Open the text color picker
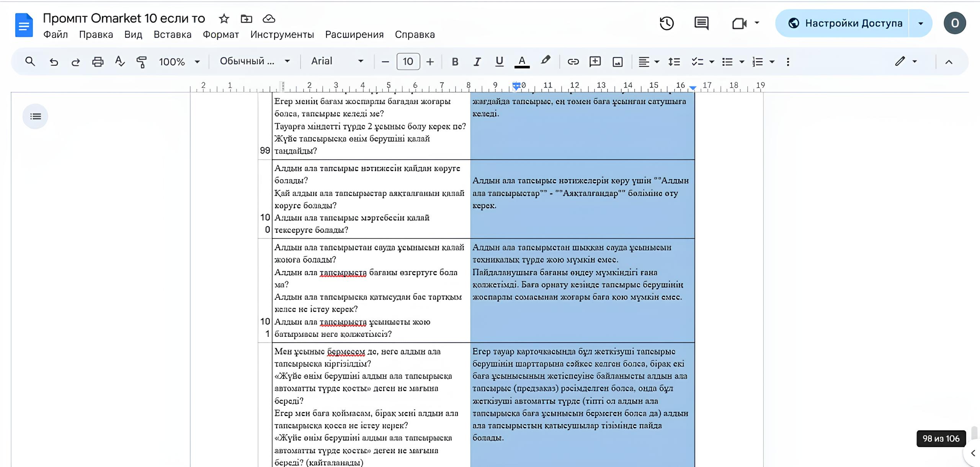The width and height of the screenshot is (980, 467). click(522, 62)
